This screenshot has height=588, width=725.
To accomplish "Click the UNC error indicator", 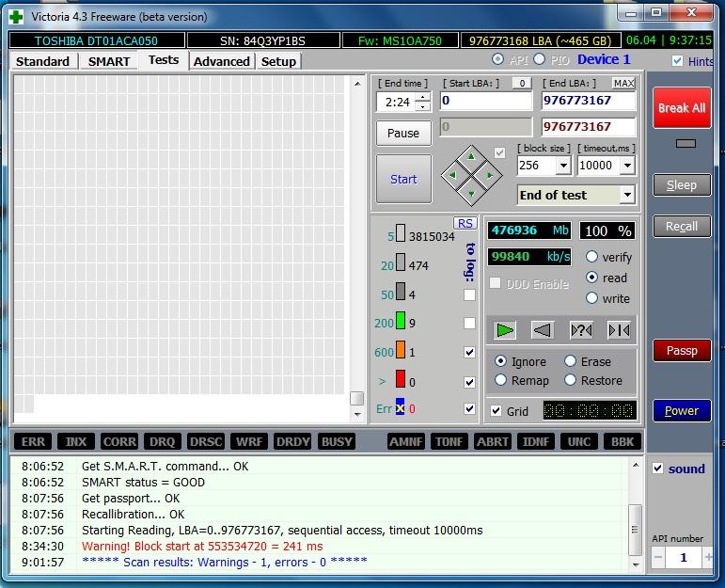I will point(579,441).
